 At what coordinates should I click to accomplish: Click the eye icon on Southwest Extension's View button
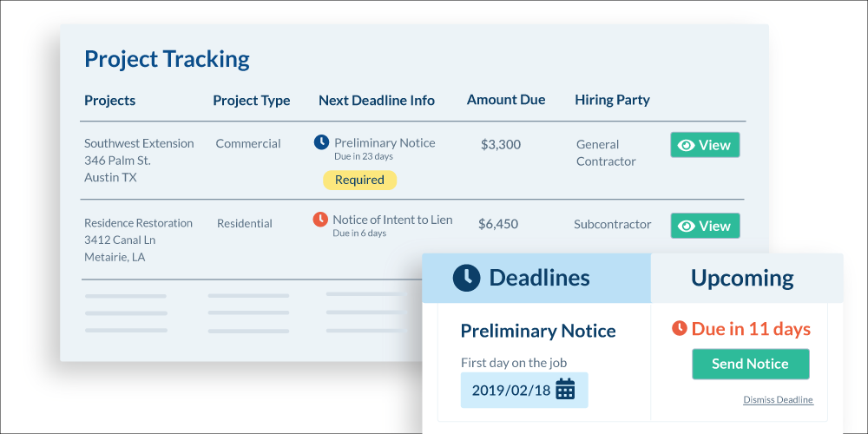686,145
